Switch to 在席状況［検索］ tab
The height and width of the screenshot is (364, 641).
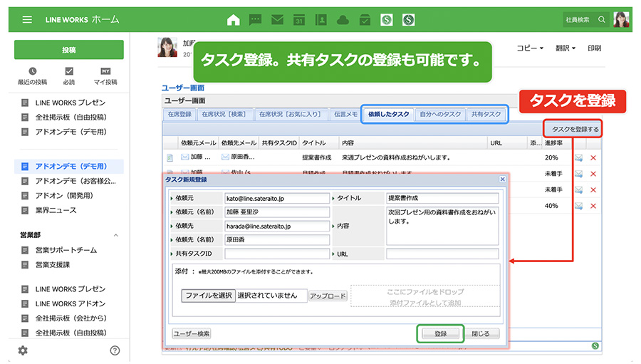coord(224,115)
